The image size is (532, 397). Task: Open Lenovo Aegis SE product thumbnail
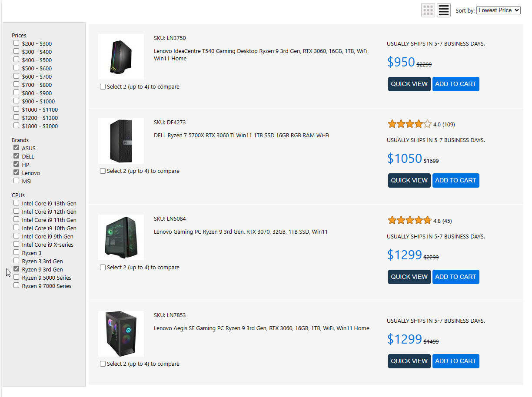click(x=121, y=334)
